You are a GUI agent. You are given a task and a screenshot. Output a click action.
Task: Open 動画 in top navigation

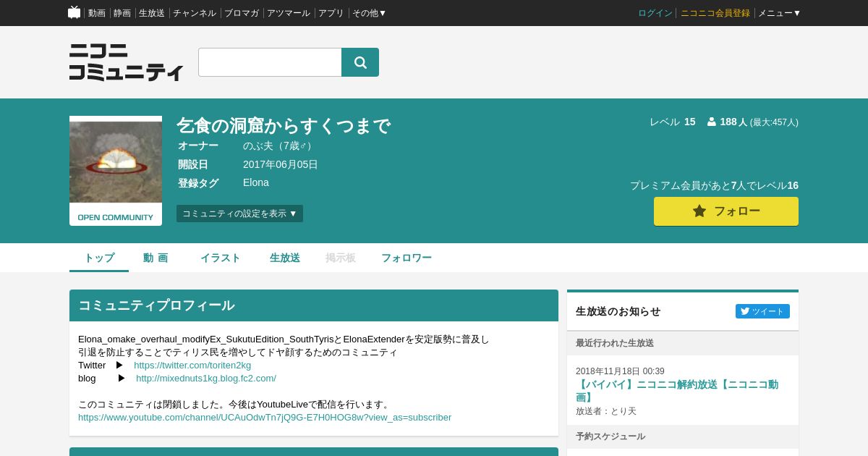tap(97, 13)
